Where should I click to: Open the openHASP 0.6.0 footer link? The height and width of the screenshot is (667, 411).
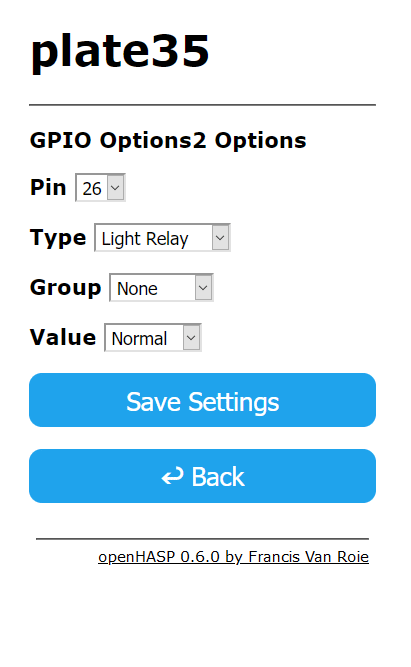click(234, 557)
